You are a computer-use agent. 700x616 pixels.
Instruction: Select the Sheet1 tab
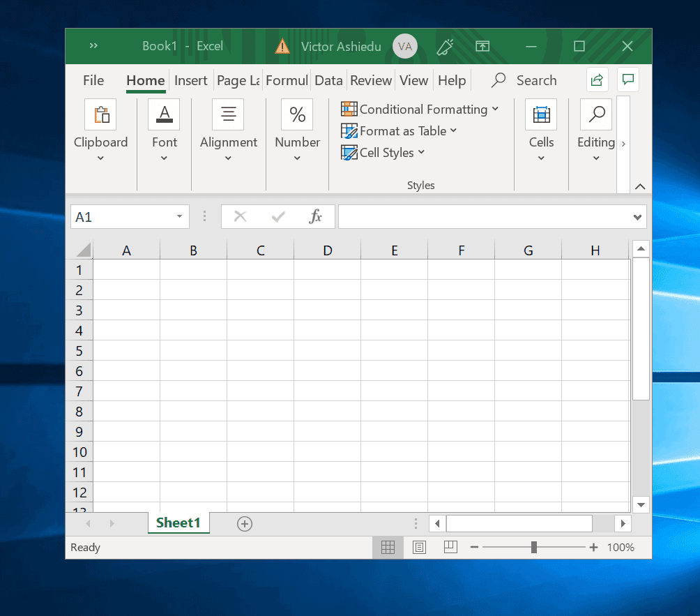[x=178, y=523]
